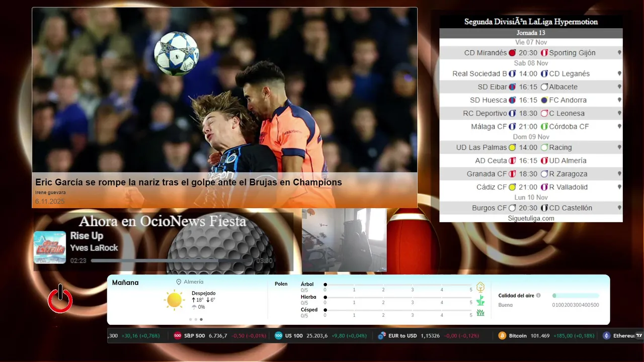Click the CD Castellón team name
Image resolution: width=644 pixels, height=362 pixels.
tap(571, 208)
